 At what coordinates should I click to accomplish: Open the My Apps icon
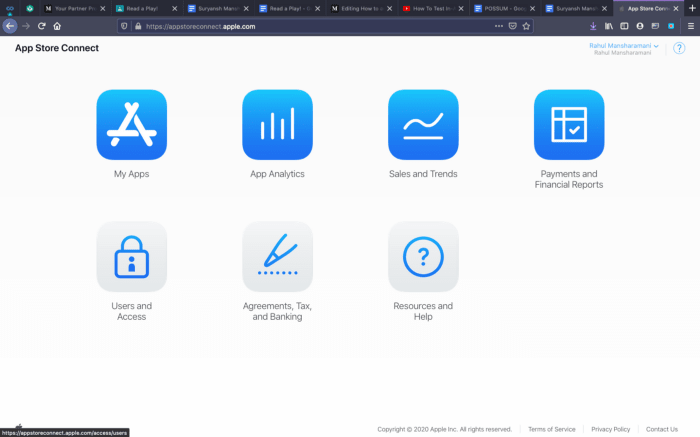132,125
